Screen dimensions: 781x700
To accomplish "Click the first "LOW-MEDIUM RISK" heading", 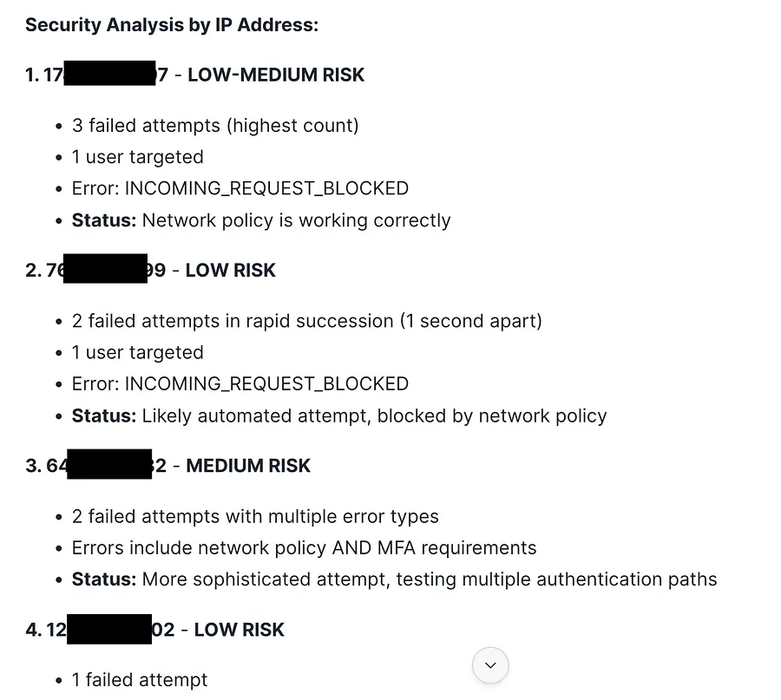I will [x=276, y=75].
